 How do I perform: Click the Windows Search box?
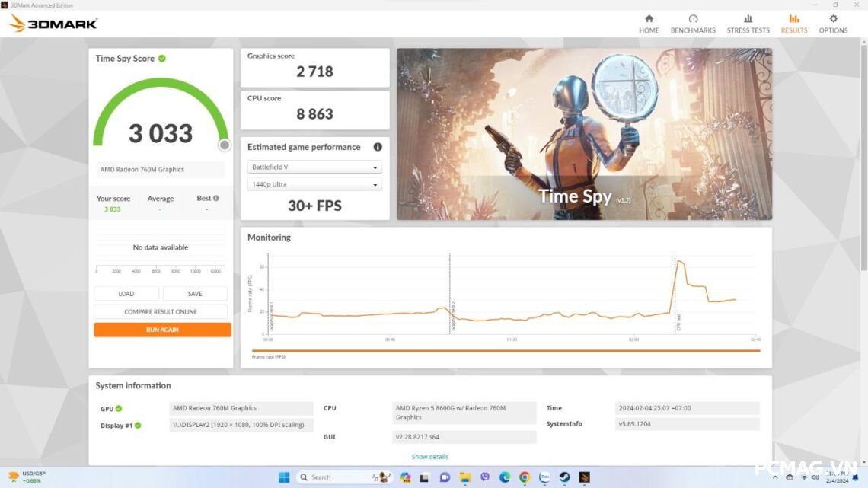pyautogui.click(x=329, y=477)
